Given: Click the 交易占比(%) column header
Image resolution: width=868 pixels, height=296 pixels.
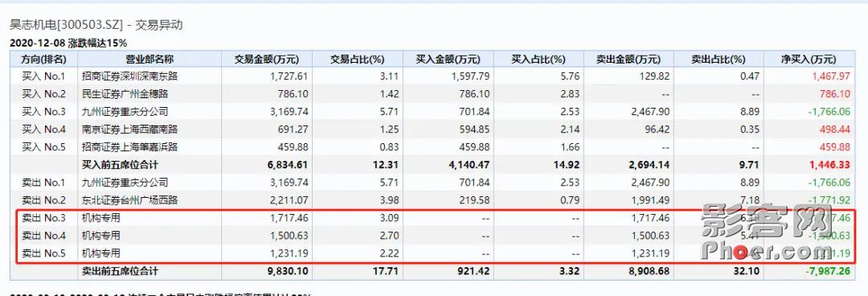Looking at the screenshot, I should pos(357,60).
